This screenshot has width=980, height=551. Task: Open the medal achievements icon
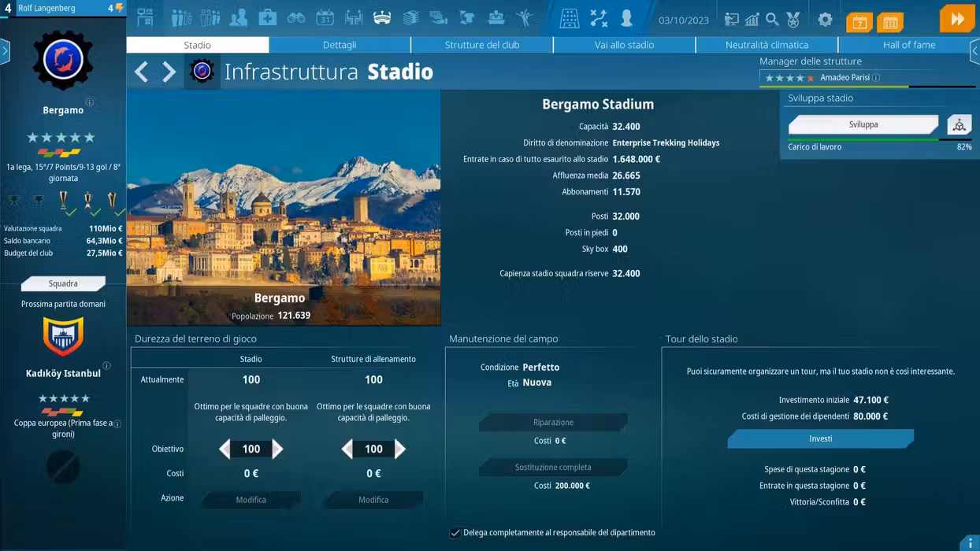tap(793, 19)
